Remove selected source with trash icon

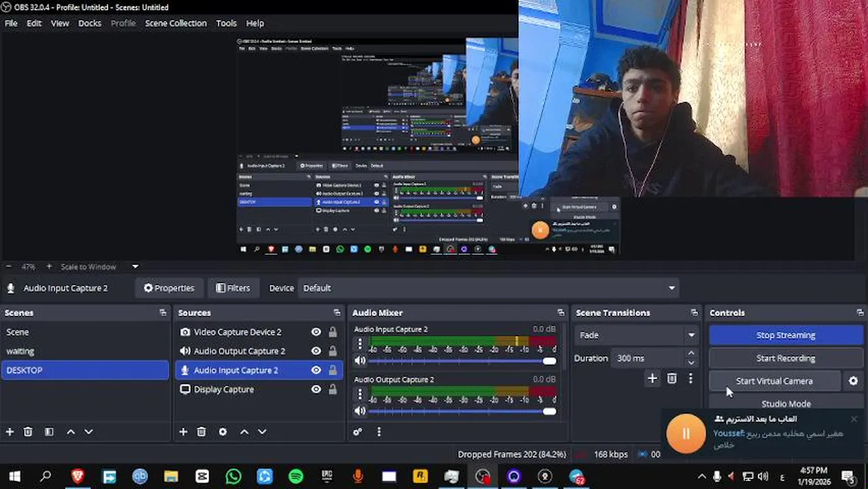click(202, 432)
